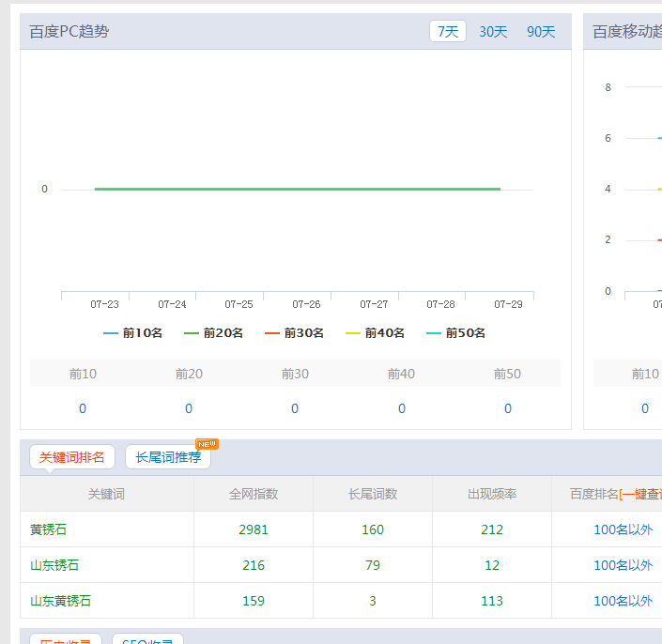The height and width of the screenshot is (644, 662).
Task: Click the 07-23 axis date label
Action: pyautogui.click(x=105, y=304)
